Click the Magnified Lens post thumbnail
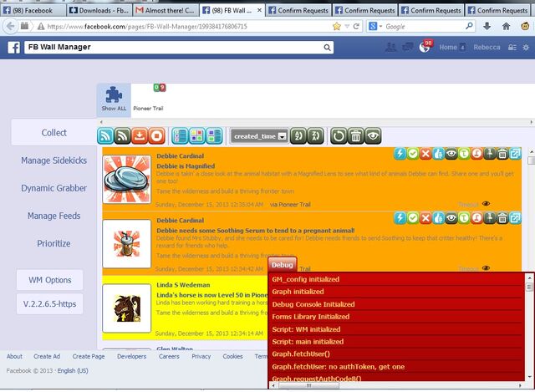 [126, 180]
